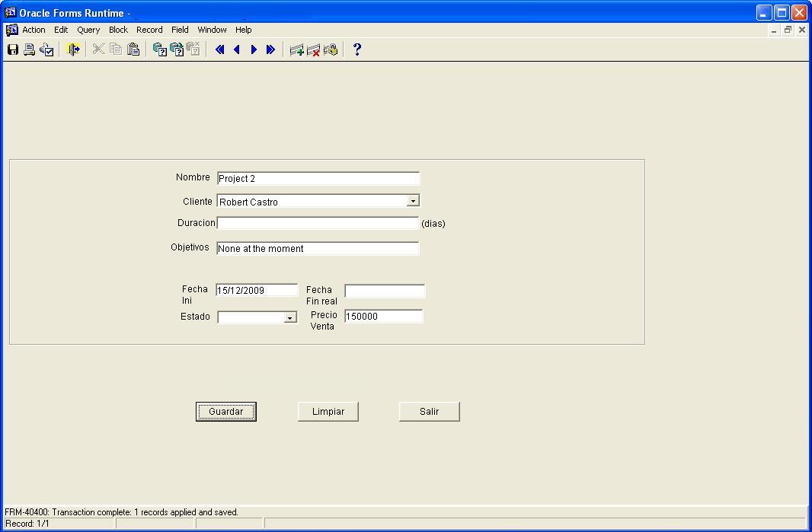Viewport: 812px width, 532px height.
Task: Expand the Estado dropdown list
Action: point(289,317)
